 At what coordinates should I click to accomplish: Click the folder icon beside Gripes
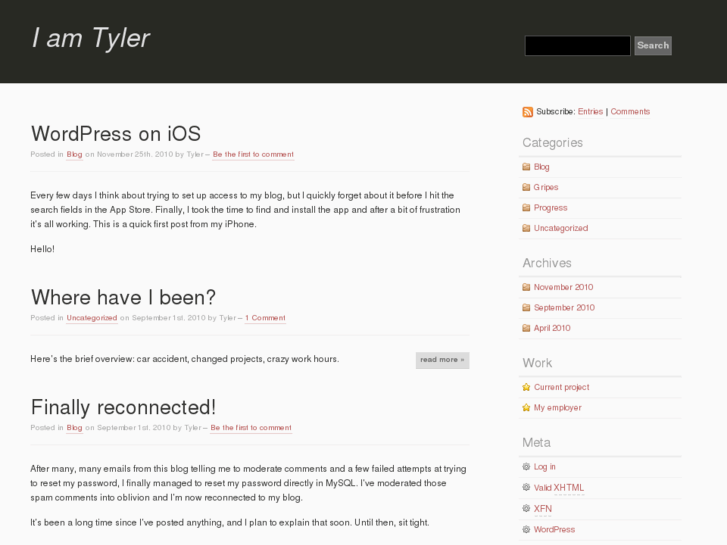[x=526, y=187]
